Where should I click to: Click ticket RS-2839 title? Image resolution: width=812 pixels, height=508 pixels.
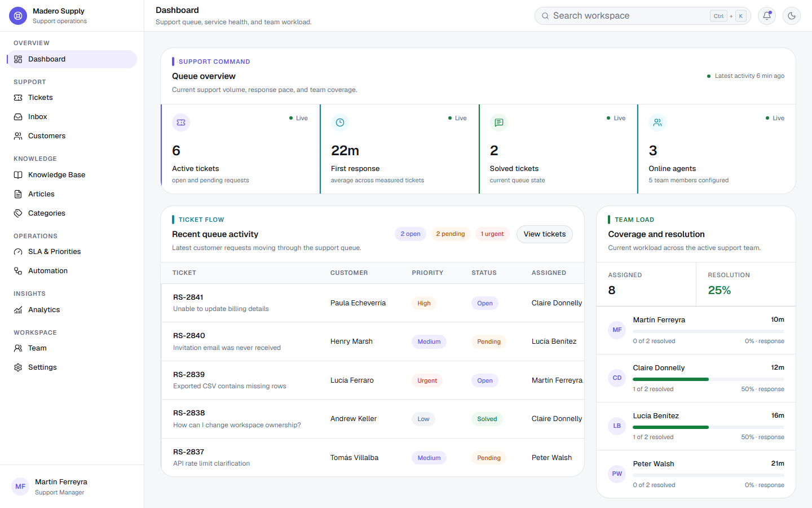(x=189, y=375)
